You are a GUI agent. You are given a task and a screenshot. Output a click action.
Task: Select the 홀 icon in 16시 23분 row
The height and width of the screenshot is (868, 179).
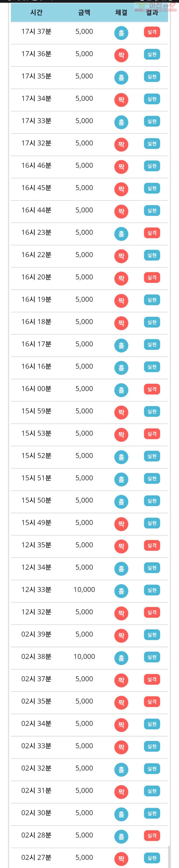(121, 234)
